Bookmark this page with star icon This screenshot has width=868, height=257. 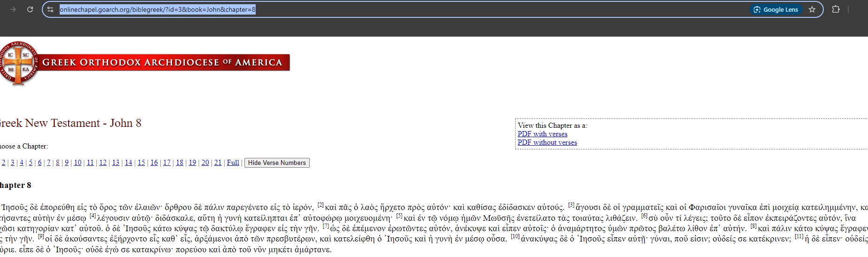coord(812,9)
